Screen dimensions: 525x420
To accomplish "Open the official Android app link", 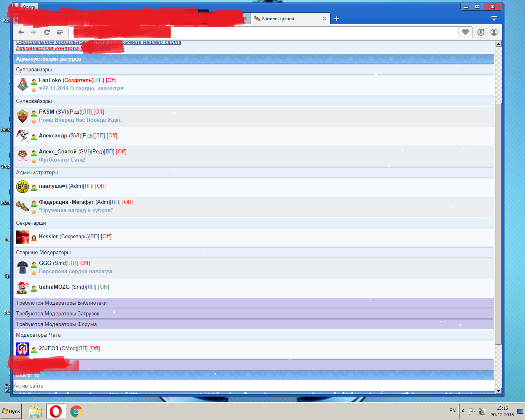I will click(x=98, y=42).
